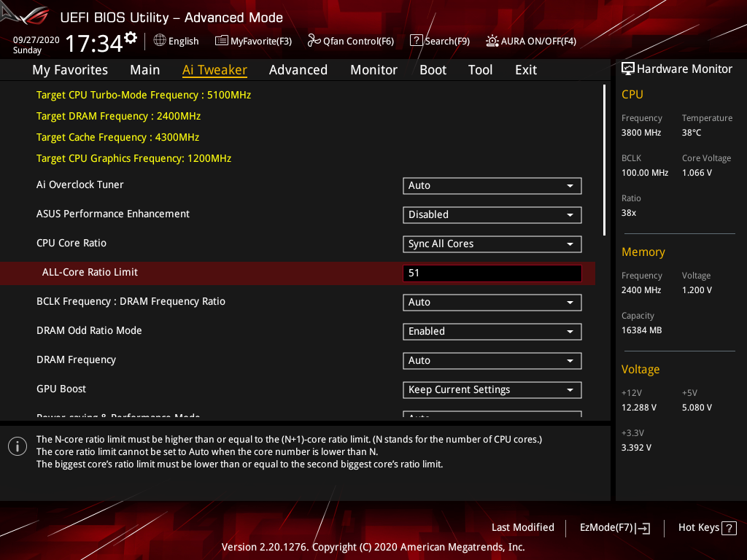
Task: Click the +5V 5.080 V reading
Action: click(x=697, y=408)
